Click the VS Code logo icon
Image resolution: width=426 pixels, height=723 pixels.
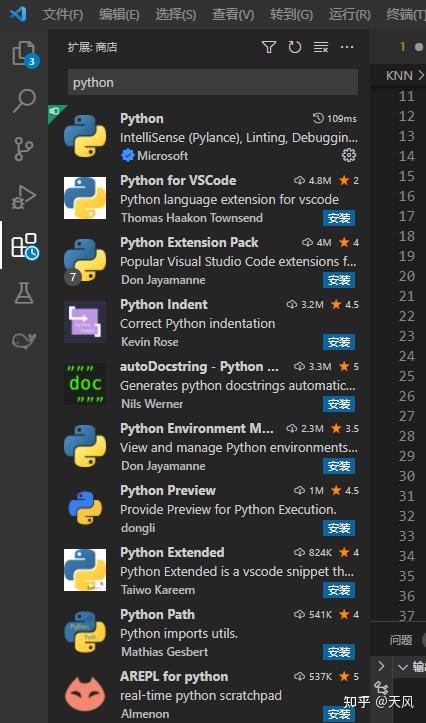pos(18,14)
